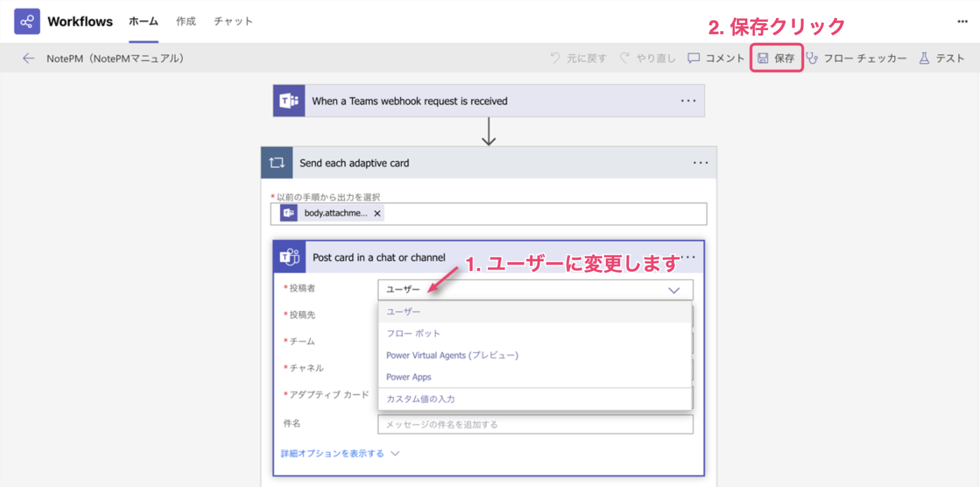Click the 元に戻す undo icon
Screen dimensions: 980x487
[555, 58]
